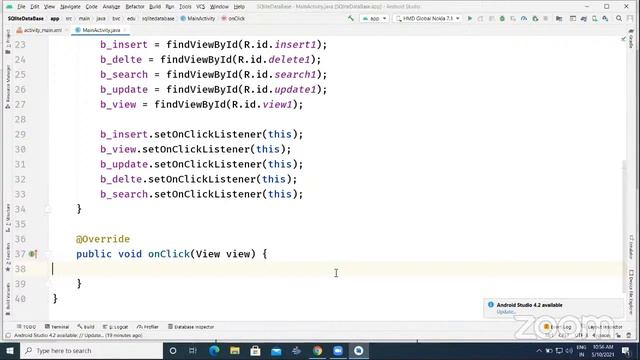The image size is (640, 360).
Task: Start debugging with the bug icon
Action: (502, 18)
